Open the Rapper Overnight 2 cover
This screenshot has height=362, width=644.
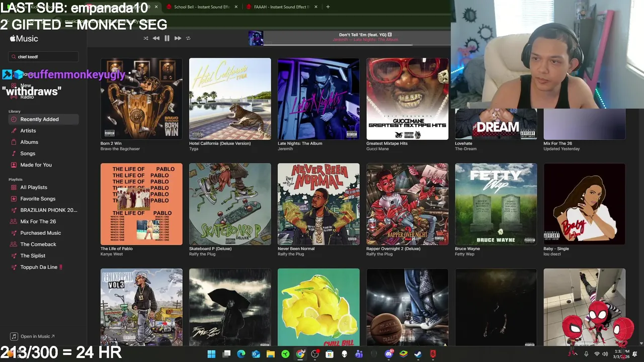click(x=408, y=204)
